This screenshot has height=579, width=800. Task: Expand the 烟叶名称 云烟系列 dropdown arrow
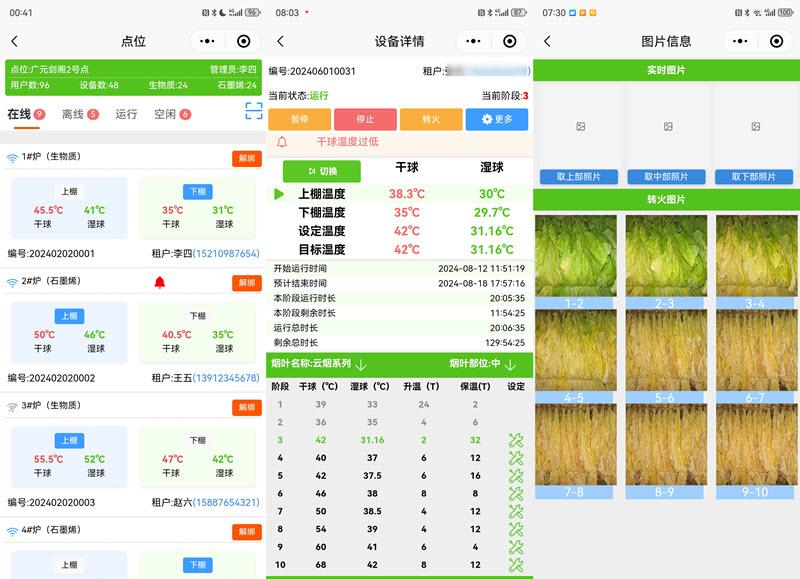click(x=362, y=365)
